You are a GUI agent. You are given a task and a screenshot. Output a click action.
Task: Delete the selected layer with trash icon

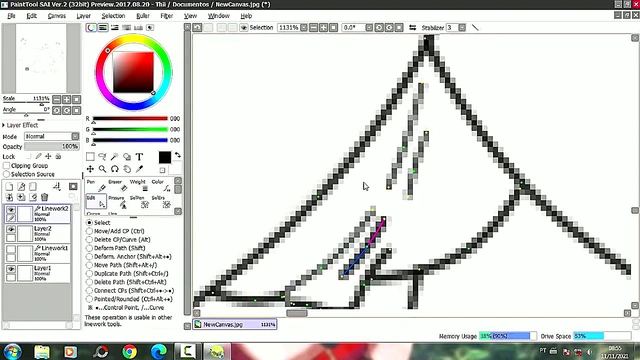44,198
